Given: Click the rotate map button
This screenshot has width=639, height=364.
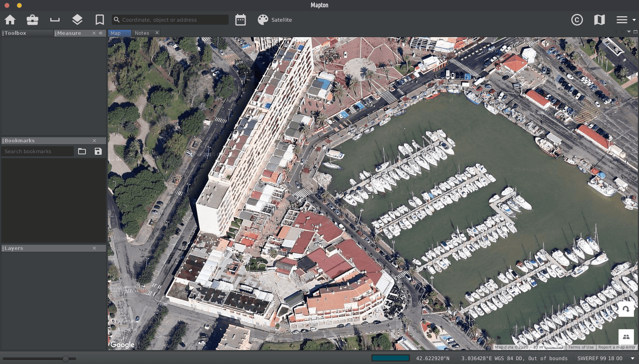Looking at the screenshot, I should click(626, 309).
